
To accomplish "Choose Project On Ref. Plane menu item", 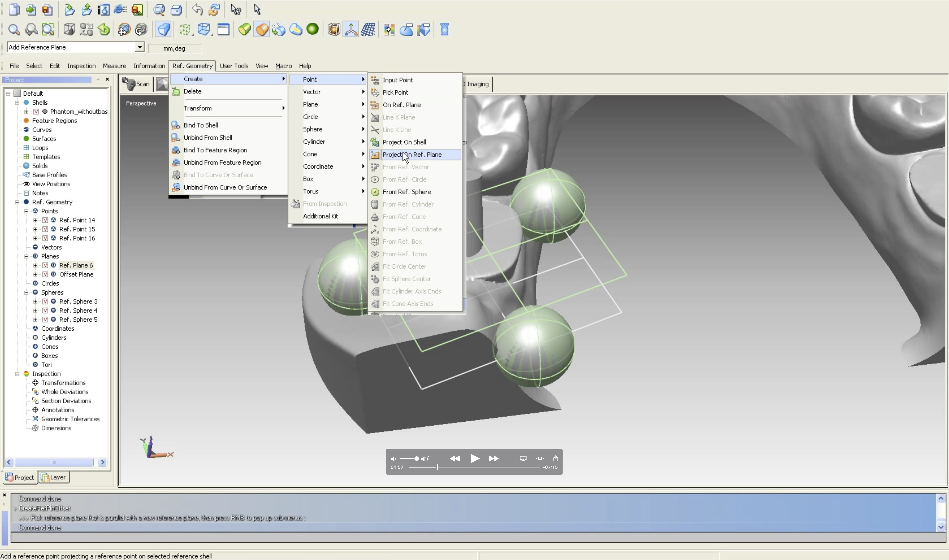I will 412,155.
